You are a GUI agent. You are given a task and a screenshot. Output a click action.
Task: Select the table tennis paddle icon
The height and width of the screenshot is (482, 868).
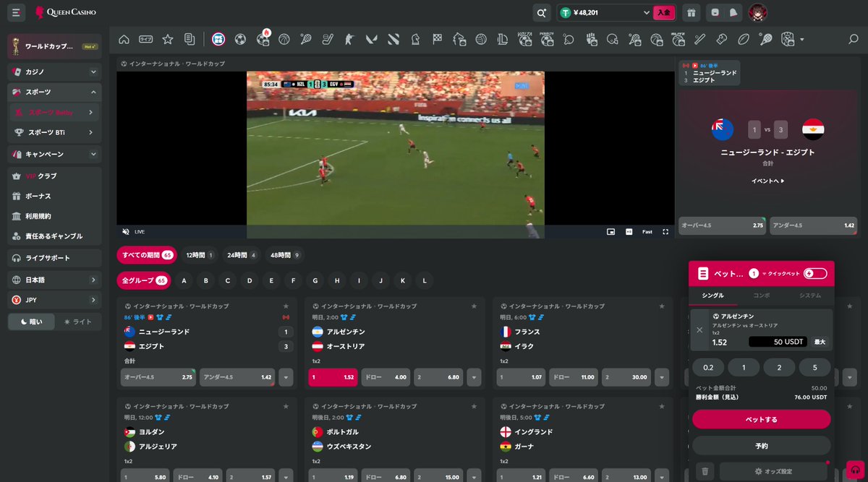(x=569, y=39)
